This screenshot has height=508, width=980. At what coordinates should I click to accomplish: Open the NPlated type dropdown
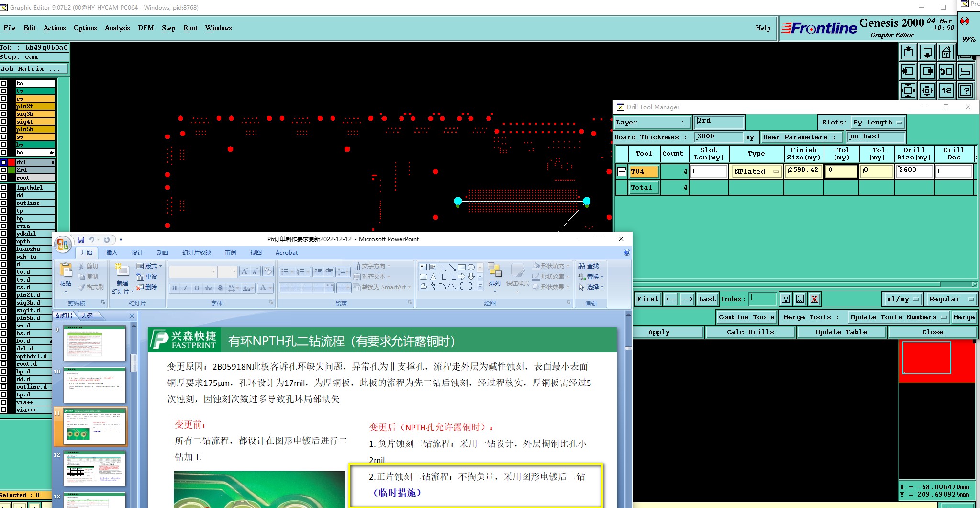coord(756,171)
